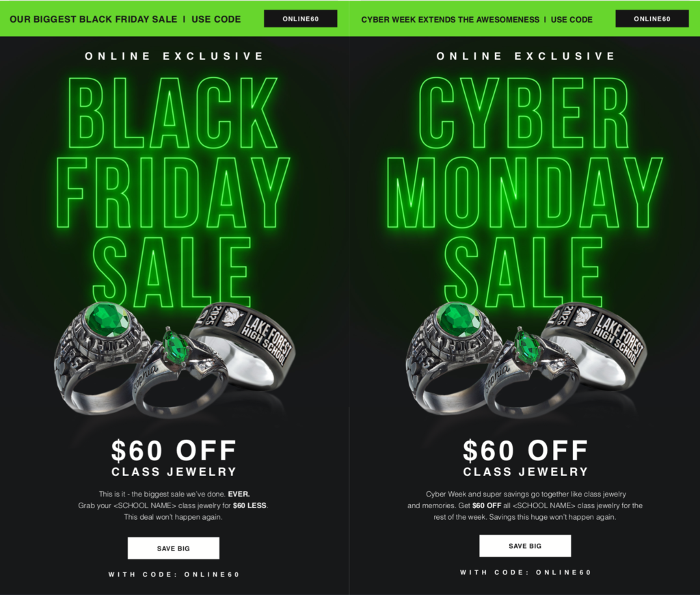Click the ONLINE60 code box in Black Friday banner

pos(301,18)
